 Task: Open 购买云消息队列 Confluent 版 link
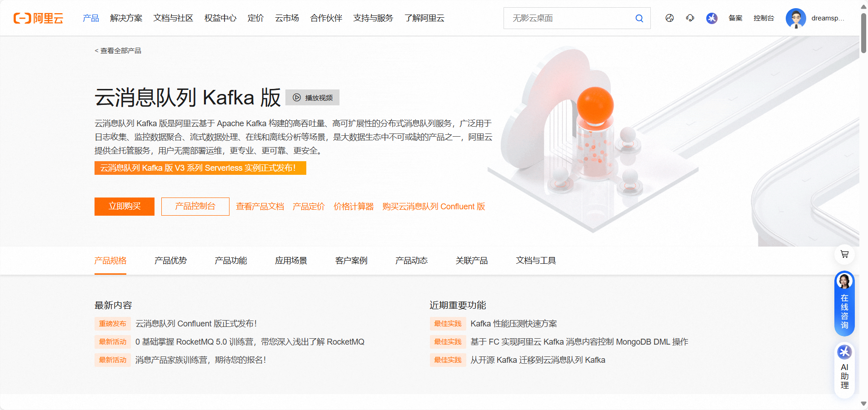tap(434, 207)
